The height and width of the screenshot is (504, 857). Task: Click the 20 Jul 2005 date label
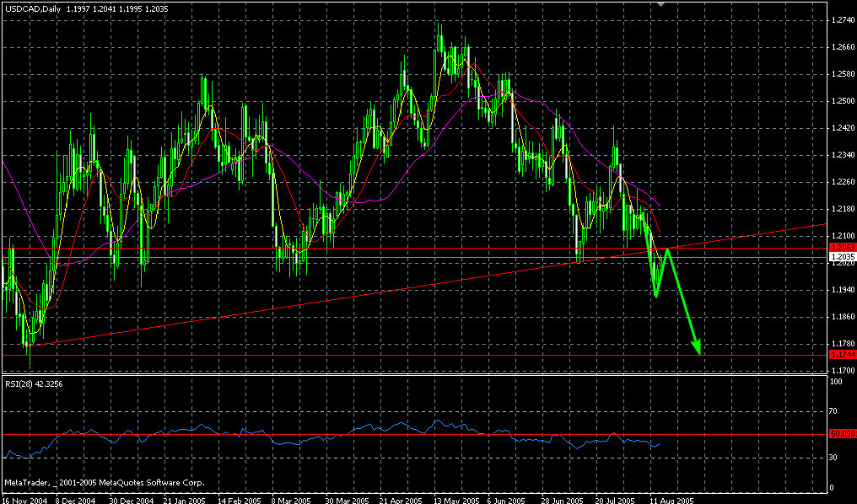(615, 500)
